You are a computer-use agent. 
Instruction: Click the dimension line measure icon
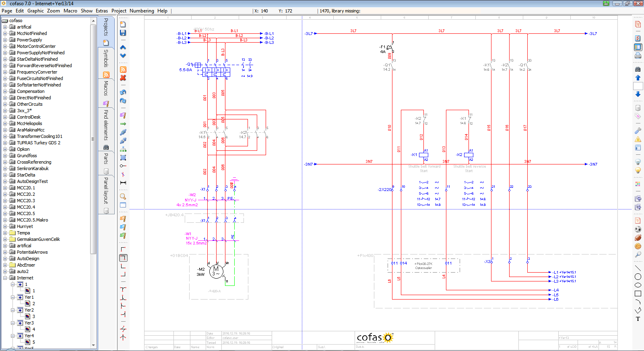tap(123, 183)
